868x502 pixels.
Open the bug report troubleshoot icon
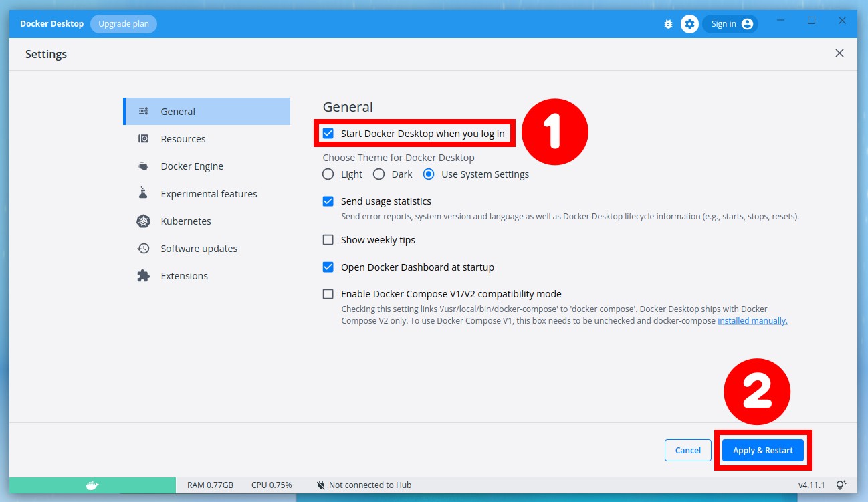668,24
